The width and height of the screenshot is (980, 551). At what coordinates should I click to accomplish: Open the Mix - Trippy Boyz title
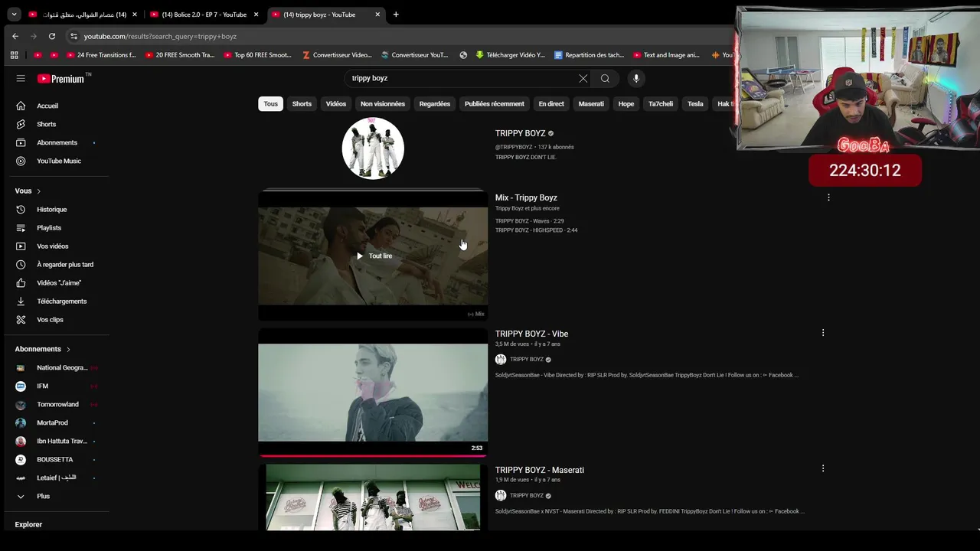click(x=526, y=197)
